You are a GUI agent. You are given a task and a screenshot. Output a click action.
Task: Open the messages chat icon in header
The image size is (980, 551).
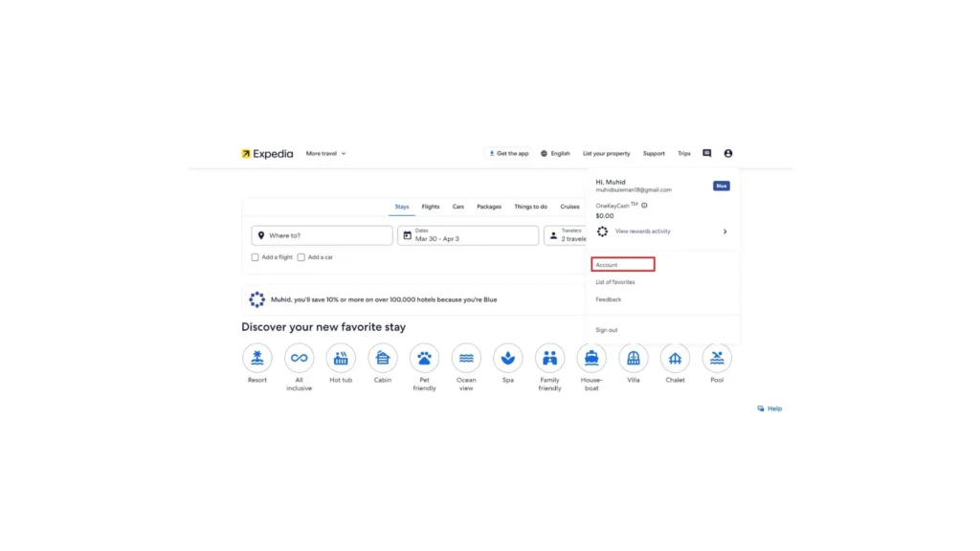(707, 153)
